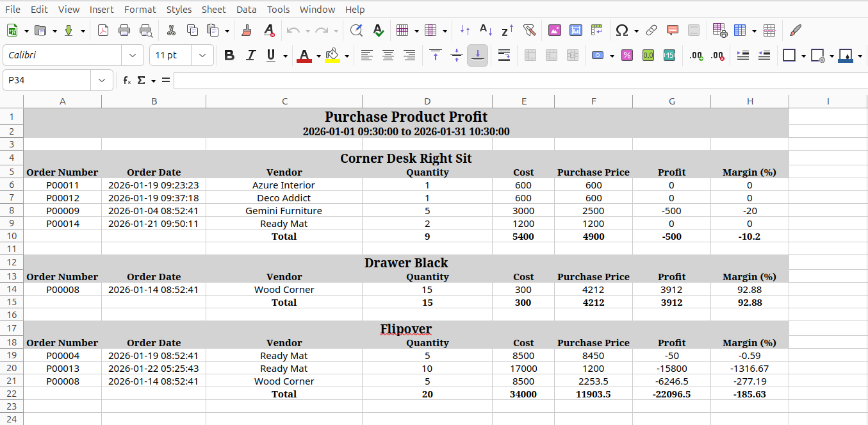Open the Sheet menu
Screen dimensions: 868x425
coord(213,9)
